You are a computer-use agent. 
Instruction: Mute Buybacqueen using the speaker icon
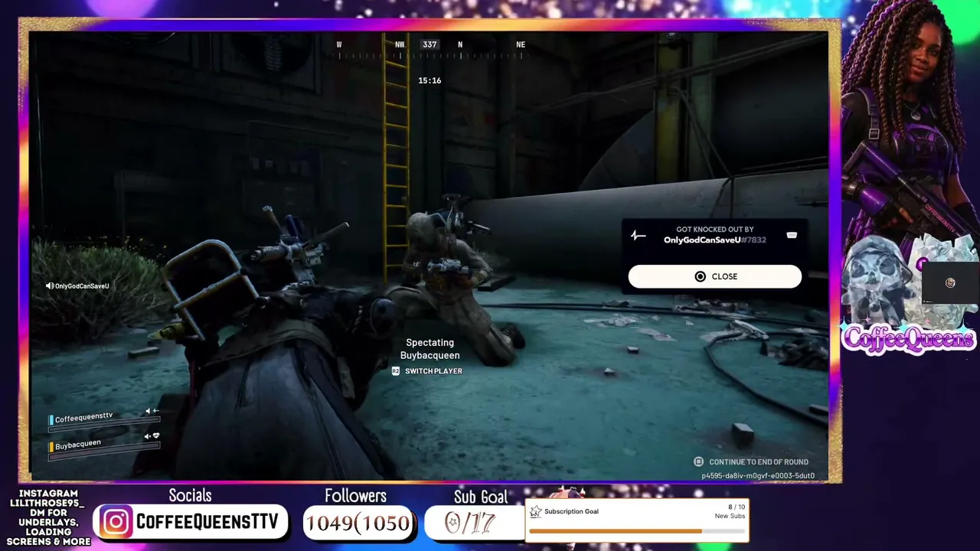click(148, 437)
